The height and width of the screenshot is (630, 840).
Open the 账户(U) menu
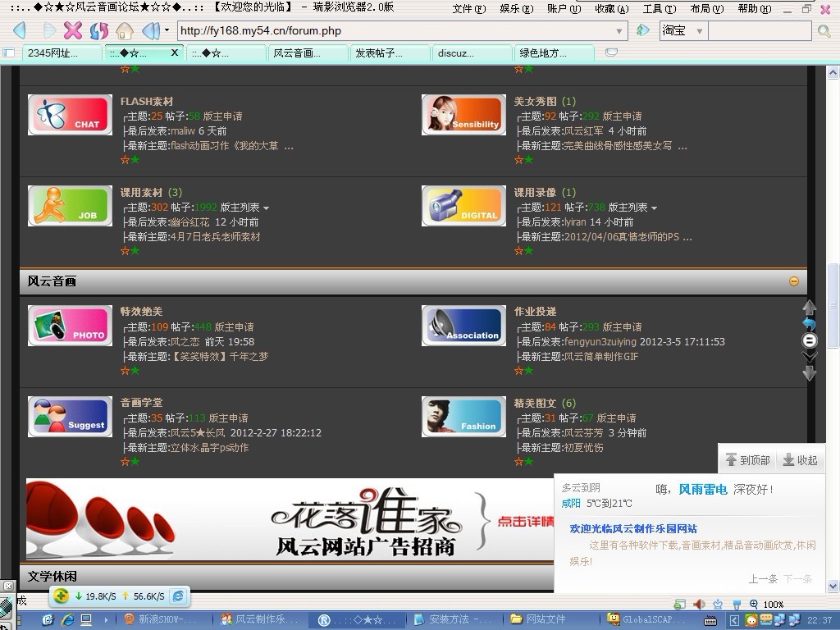pos(564,8)
